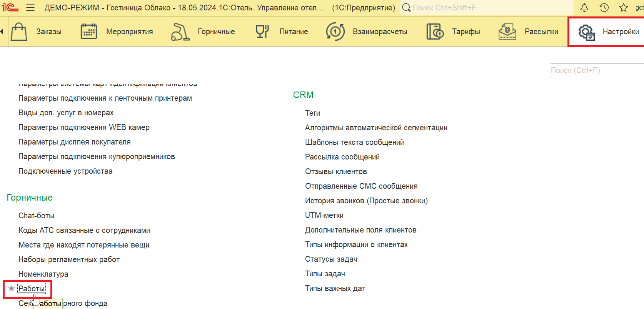Click the Питание glass and fork icon
This screenshot has height=309, width=644.
click(x=262, y=32)
